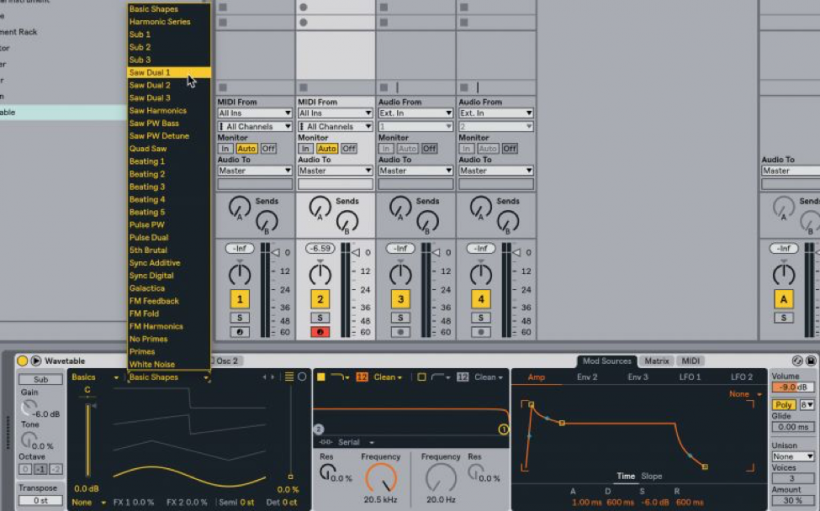Image resolution: width=820 pixels, height=511 pixels.
Task: Open the polyphony voices 8 dropdown
Action: tap(807, 405)
